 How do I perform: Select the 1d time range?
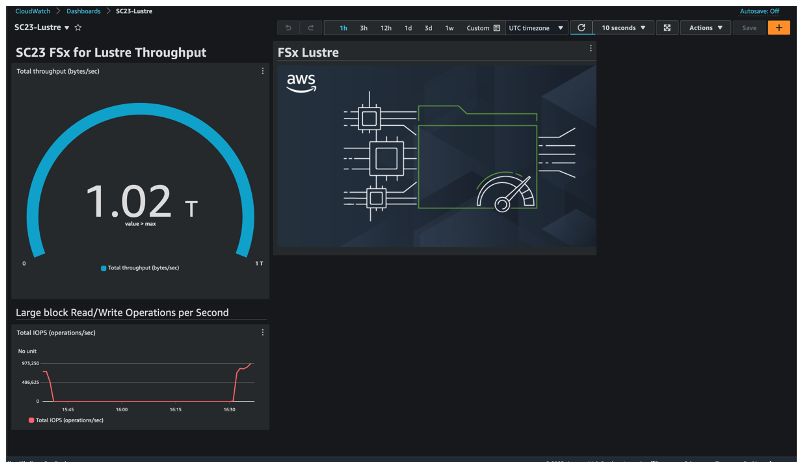(x=408, y=28)
